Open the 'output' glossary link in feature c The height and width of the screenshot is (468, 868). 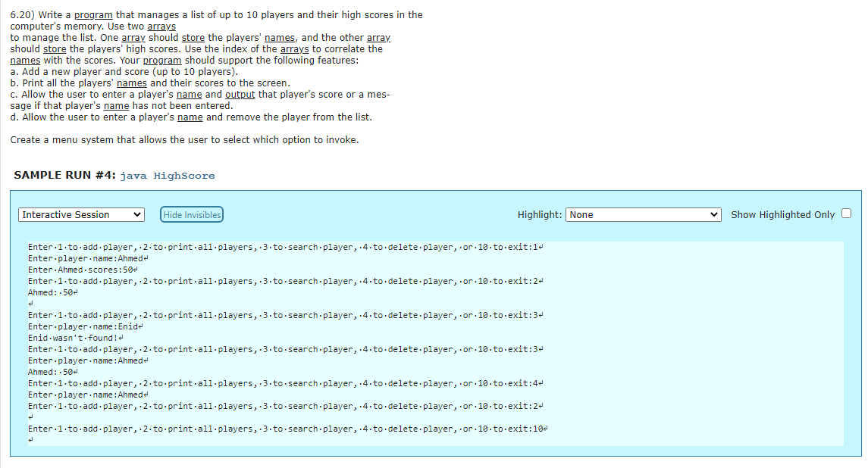(240, 94)
